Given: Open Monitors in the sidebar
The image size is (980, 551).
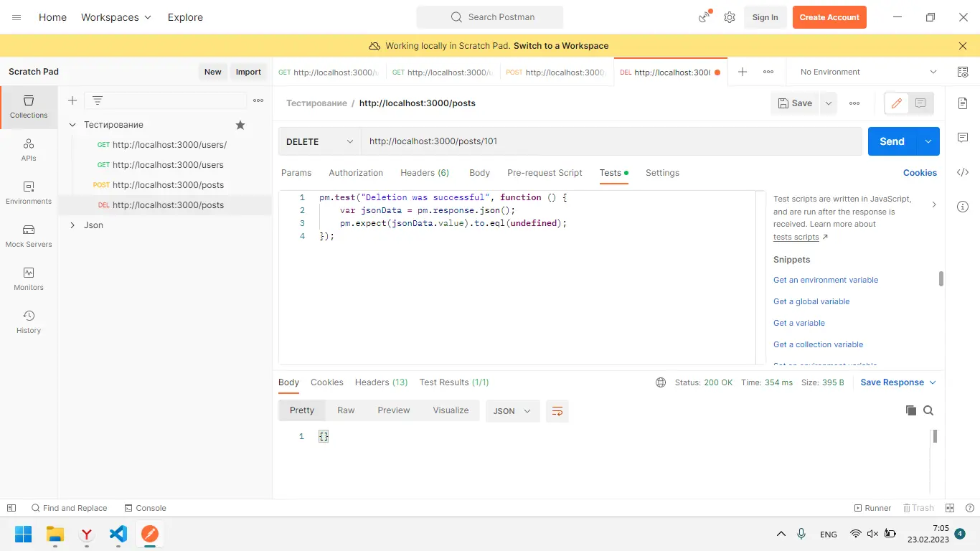Looking at the screenshot, I should 29,279.
